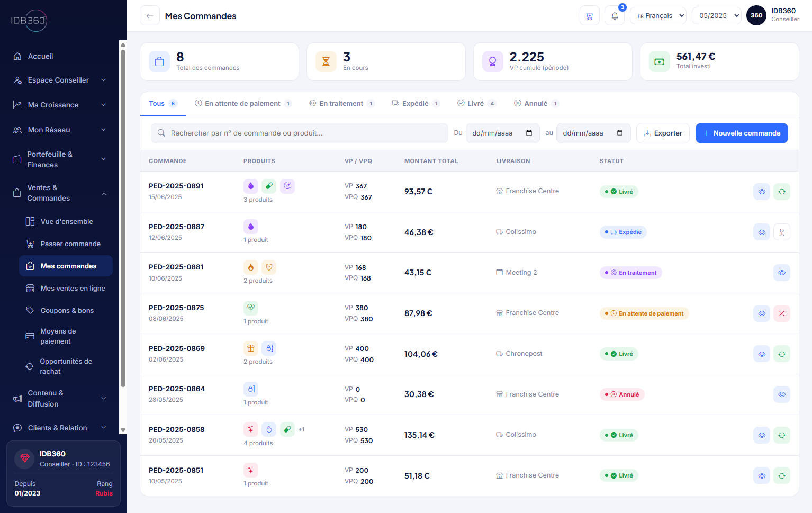Open the calendar picker of the au date
Image resolution: width=812 pixels, height=513 pixels.
click(620, 133)
